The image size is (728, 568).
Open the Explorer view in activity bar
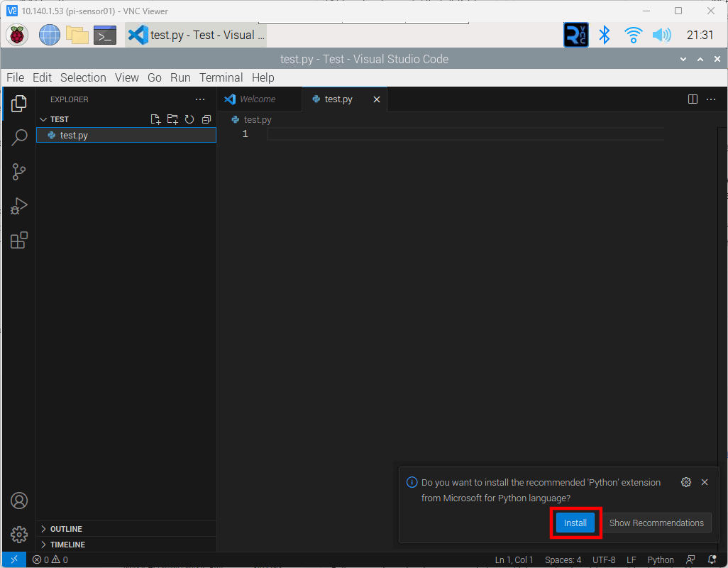18,103
